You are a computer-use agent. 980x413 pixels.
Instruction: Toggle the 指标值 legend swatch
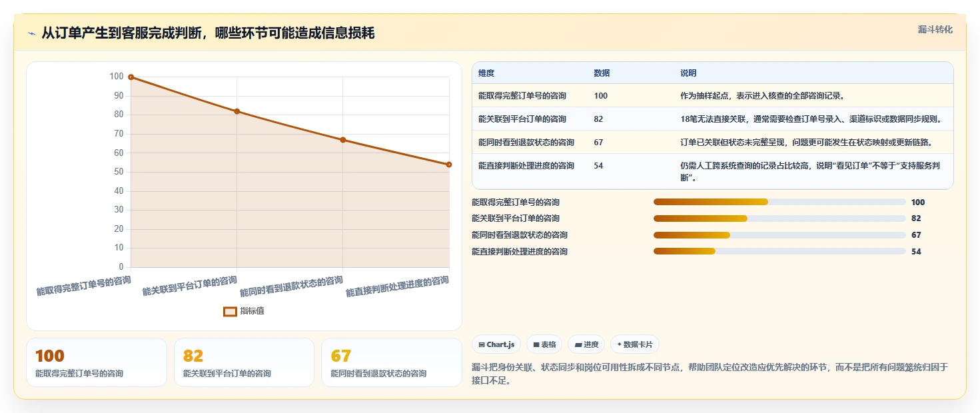[230, 311]
